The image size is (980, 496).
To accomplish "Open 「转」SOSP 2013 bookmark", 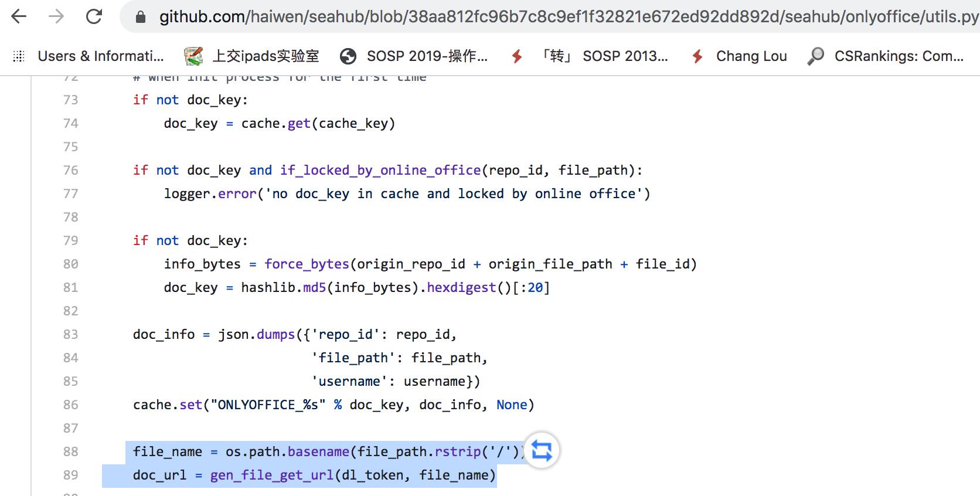I will [x=589, y=56].
